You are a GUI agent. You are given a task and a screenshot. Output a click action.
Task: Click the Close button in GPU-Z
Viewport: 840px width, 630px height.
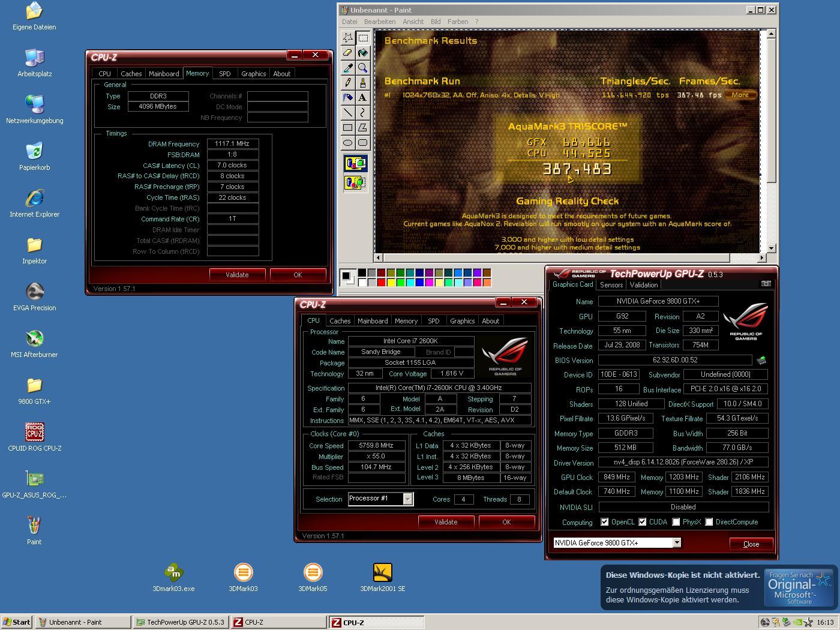(751, 544)
